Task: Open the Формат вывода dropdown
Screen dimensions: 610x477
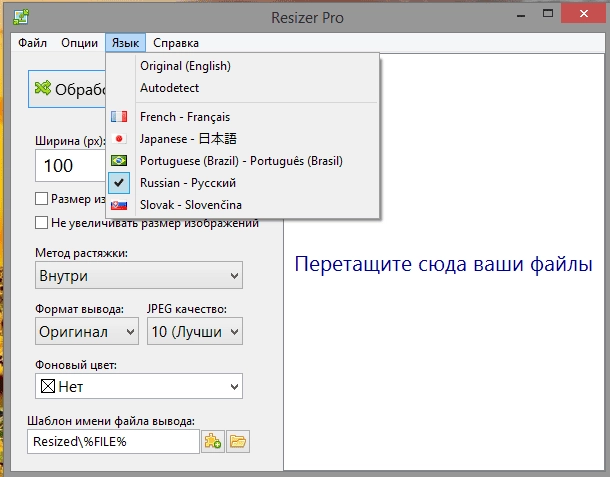Action: click(x=87, y=331)
